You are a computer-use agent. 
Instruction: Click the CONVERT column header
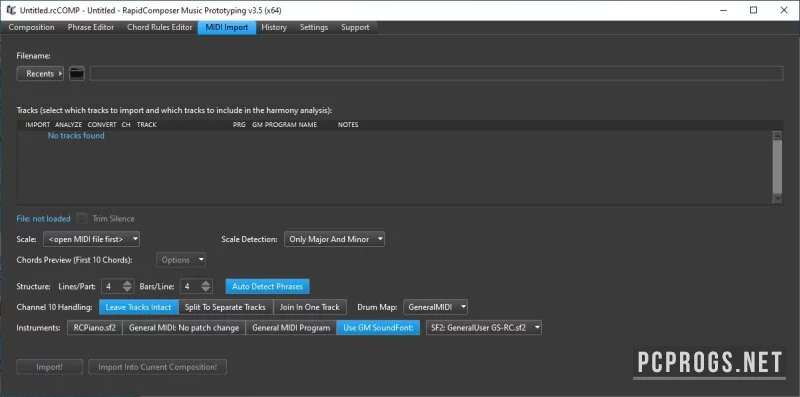(x=102, y=125)
